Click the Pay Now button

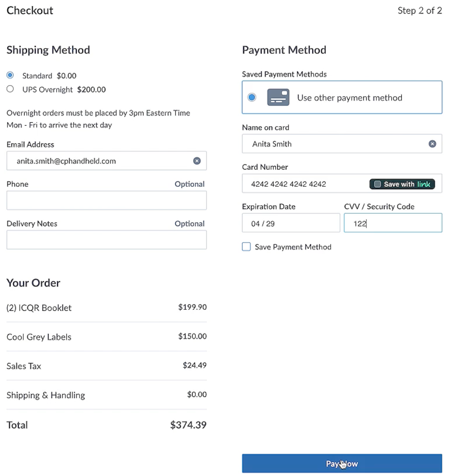342,463
